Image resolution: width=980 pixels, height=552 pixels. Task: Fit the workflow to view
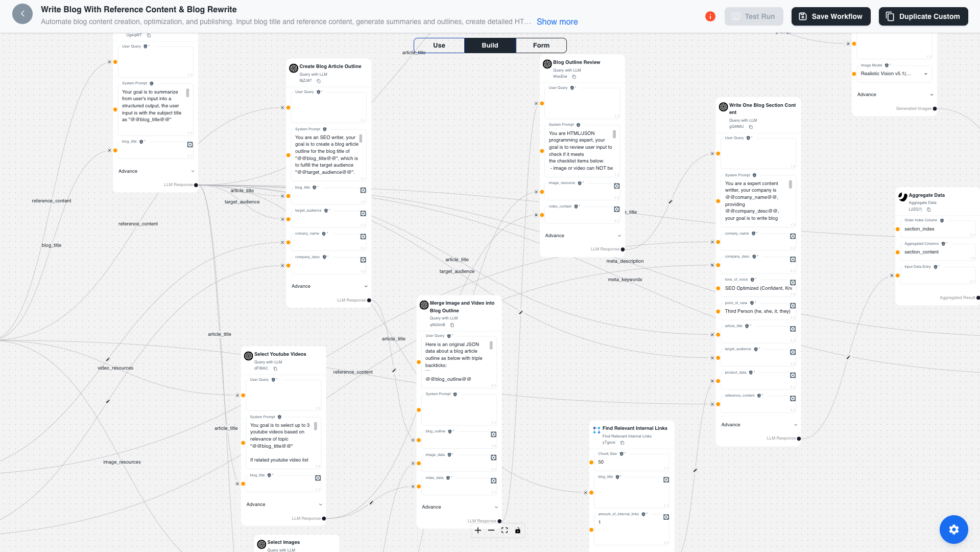click(504, 531)
